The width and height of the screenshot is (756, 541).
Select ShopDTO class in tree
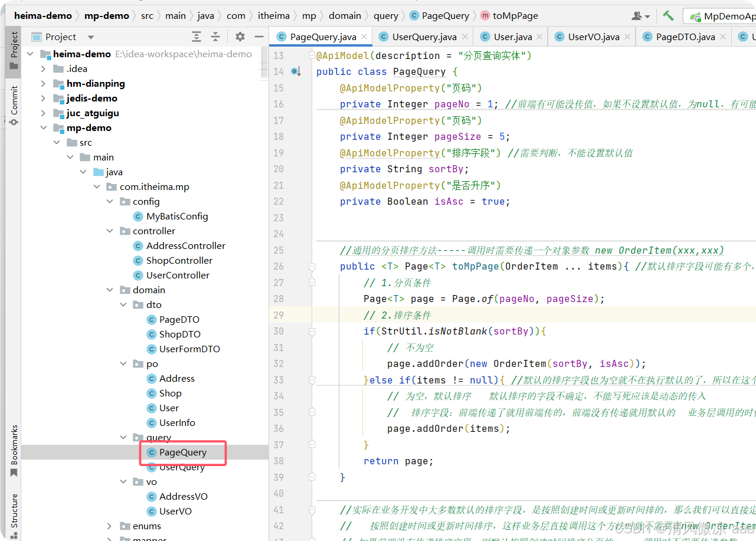(173, 335)
